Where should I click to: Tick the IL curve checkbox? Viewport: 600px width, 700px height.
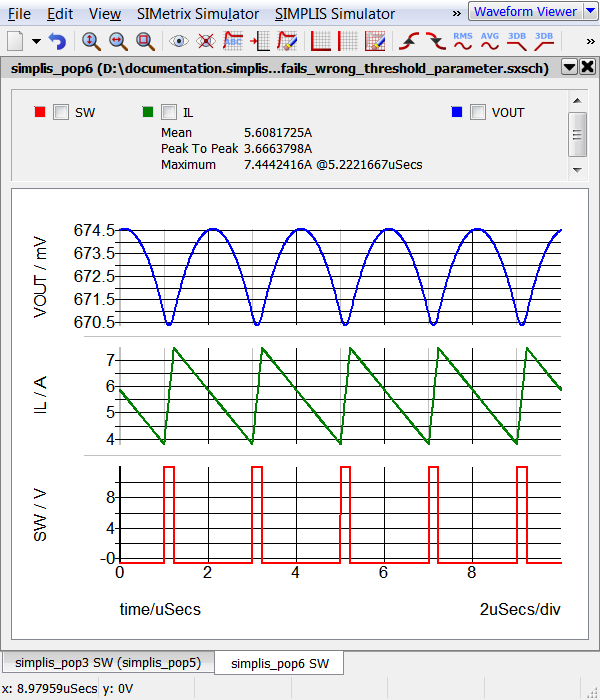[168, 112]
